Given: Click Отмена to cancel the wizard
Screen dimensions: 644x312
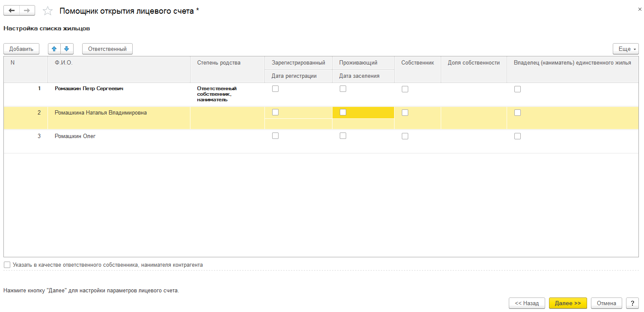Looking at the screenshot, I should tap(606, 303).
